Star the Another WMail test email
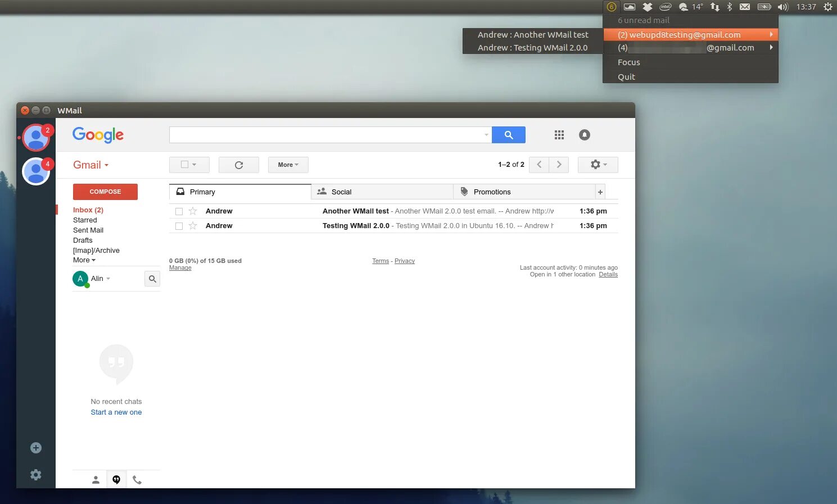Viewport: 837px width, 504px height. (x=193, y=211)
